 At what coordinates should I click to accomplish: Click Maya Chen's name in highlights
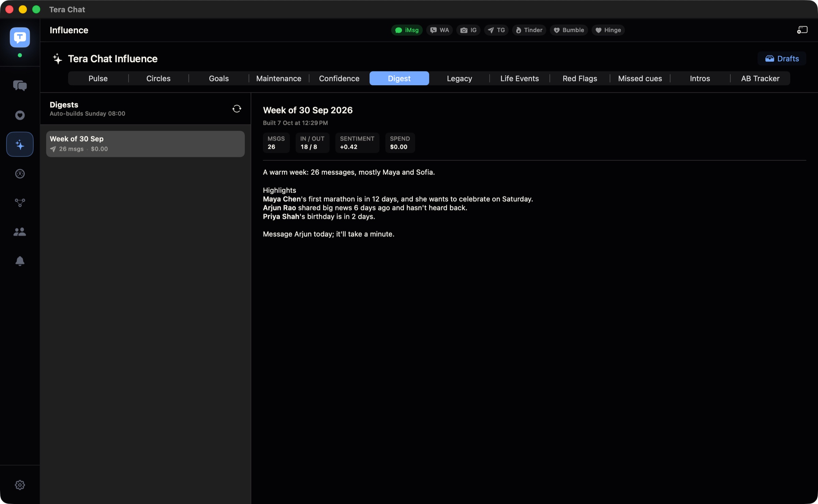point(282,199)
